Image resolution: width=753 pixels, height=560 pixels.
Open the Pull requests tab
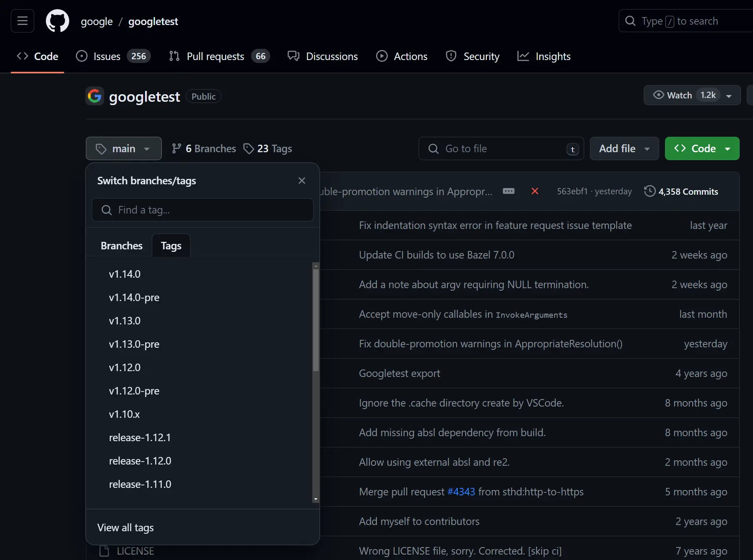click(x=219, y=56)
